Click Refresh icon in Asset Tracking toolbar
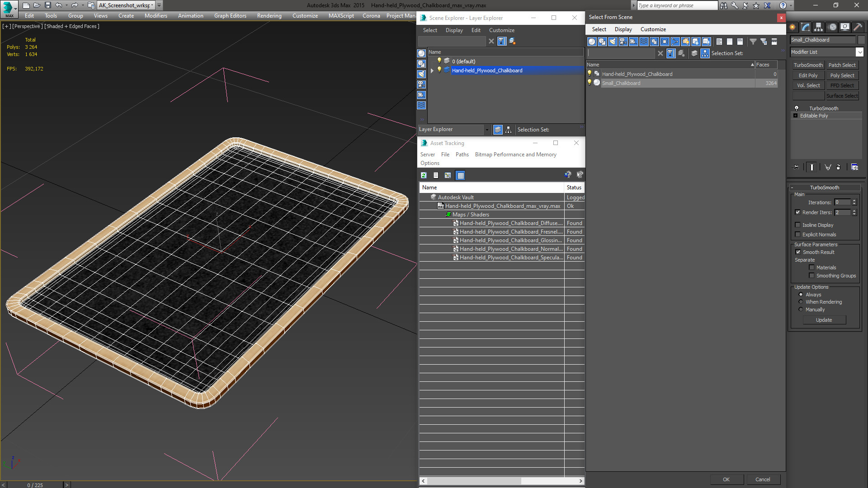Screen dimensions: 868x488 click(x=424, y=175)
